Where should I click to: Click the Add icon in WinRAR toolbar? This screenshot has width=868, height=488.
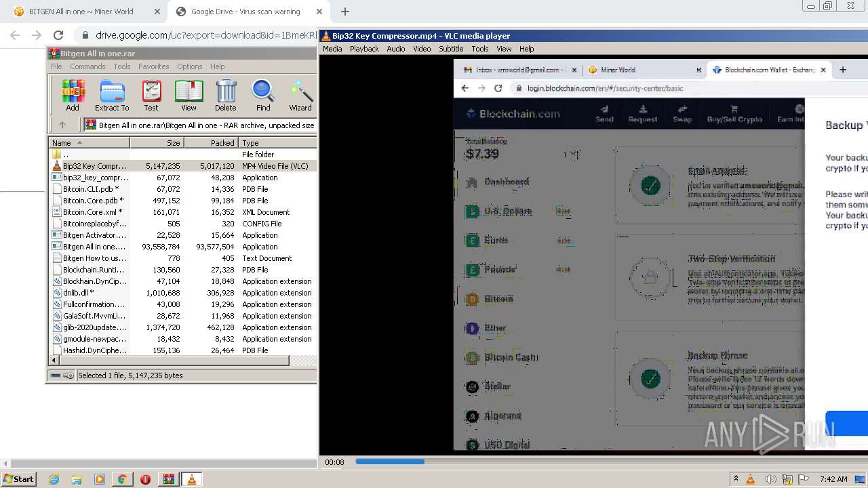click(73, 96)
